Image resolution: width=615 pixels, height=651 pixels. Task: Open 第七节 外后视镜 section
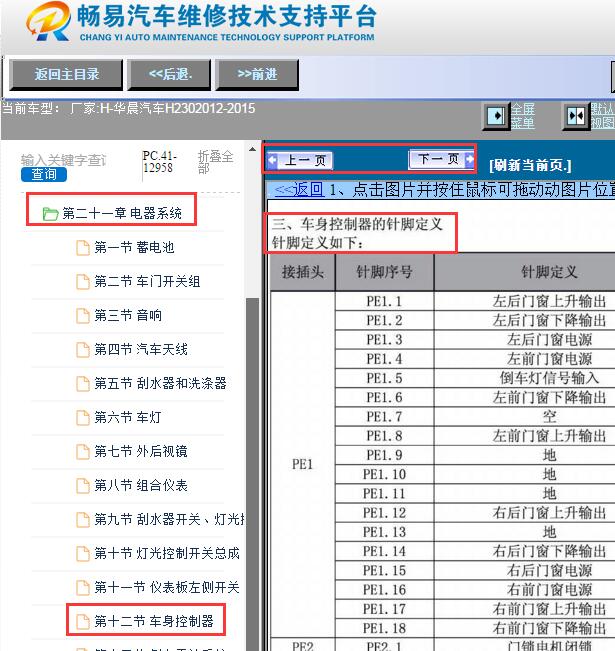pos(141,451)
